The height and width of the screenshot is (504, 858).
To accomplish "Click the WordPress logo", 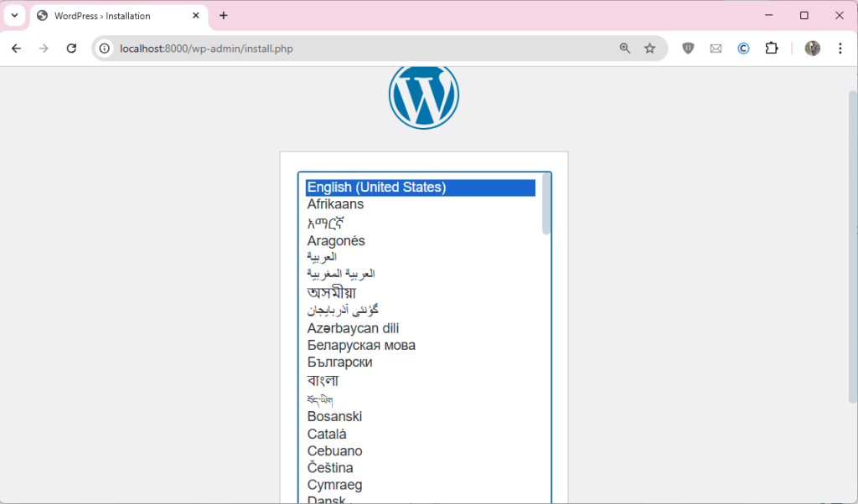I will [424, 95].
